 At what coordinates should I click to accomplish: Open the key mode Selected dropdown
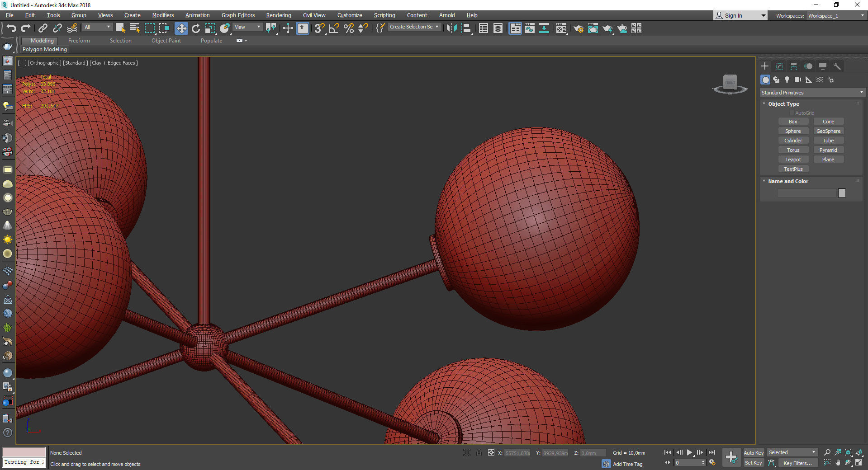pyautogui.click(x=792, y=452)
